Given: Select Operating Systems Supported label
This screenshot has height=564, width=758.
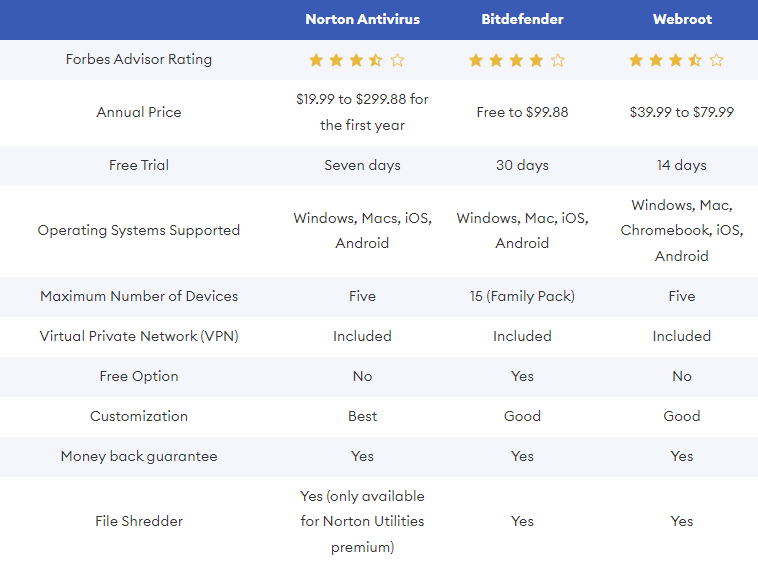Looking at the screenshot, I should (x=139, y=231).
